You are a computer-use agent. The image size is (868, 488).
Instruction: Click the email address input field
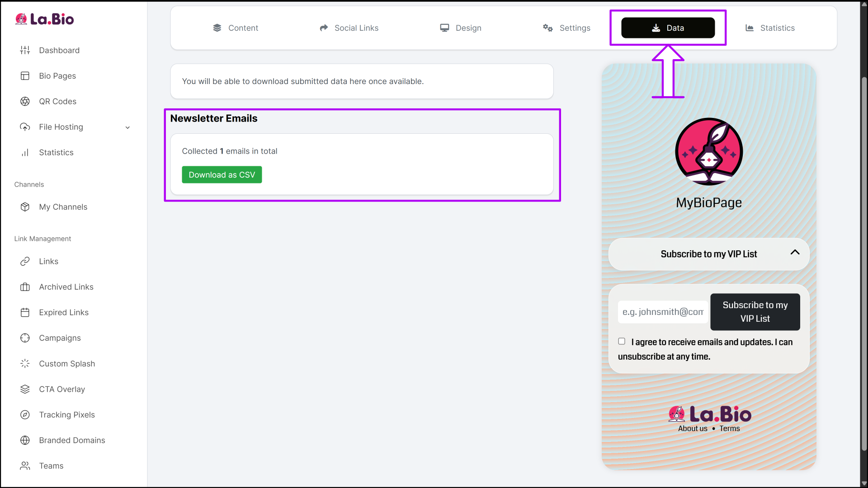tap(663, 312)
